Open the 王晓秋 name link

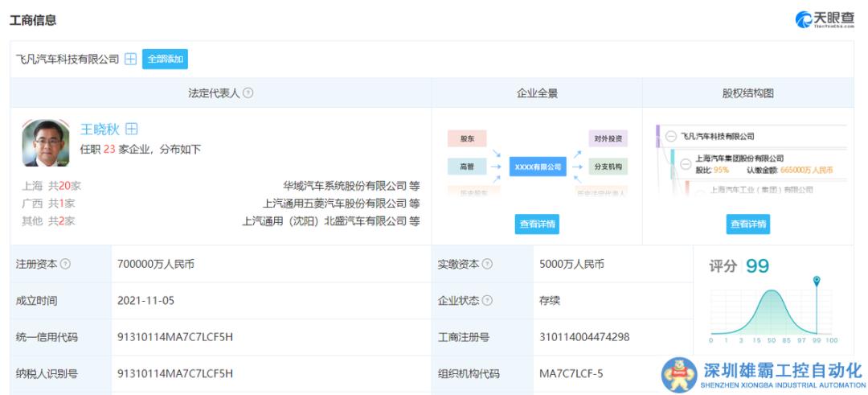pyautogui.click(x=100, y=129)
